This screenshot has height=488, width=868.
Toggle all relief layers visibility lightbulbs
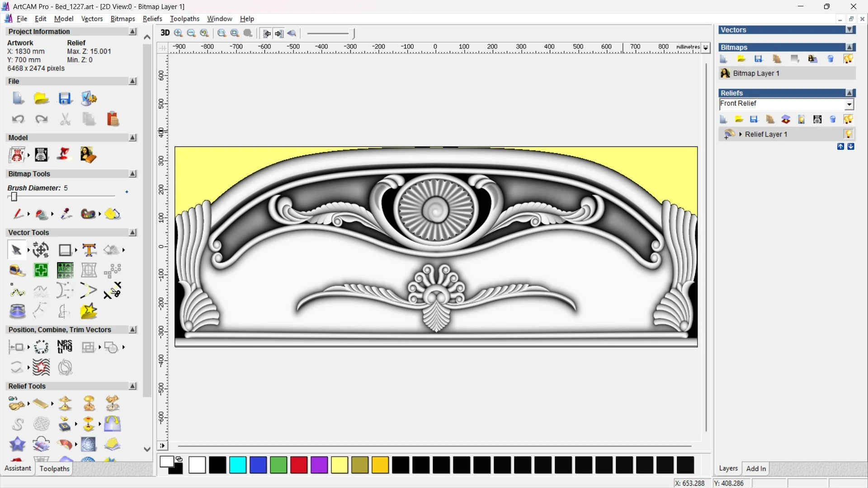point(848,119)
